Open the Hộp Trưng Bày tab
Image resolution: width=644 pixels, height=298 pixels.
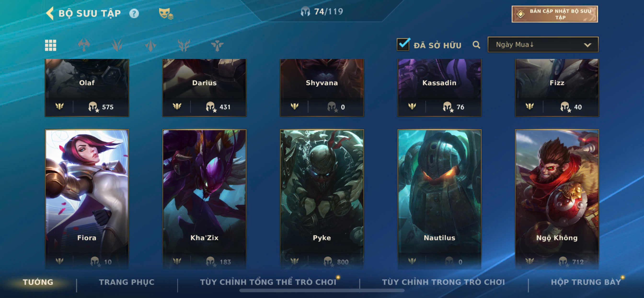coord(586,282)
